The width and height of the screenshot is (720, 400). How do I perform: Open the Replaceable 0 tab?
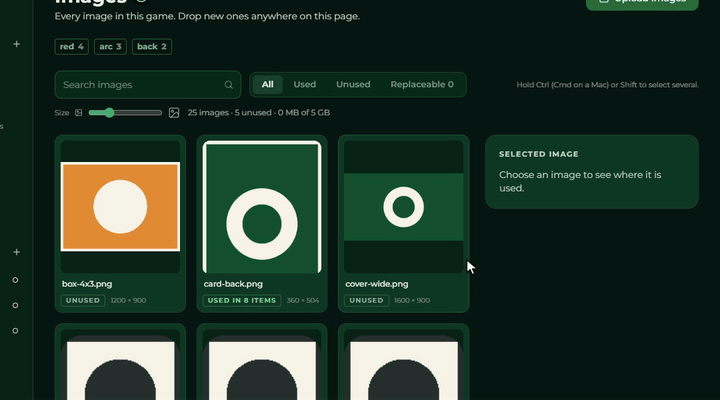[422, 85]
